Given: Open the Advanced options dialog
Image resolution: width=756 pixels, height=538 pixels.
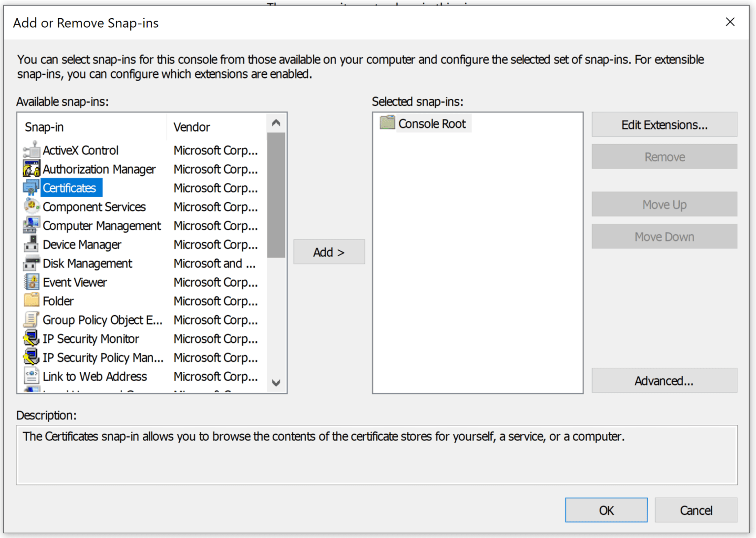Looking at the screenshot, I should (664, 380).
